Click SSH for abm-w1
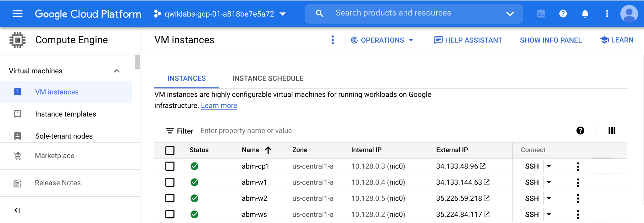Screen dimensions: 644x223 tap(532, 182)
